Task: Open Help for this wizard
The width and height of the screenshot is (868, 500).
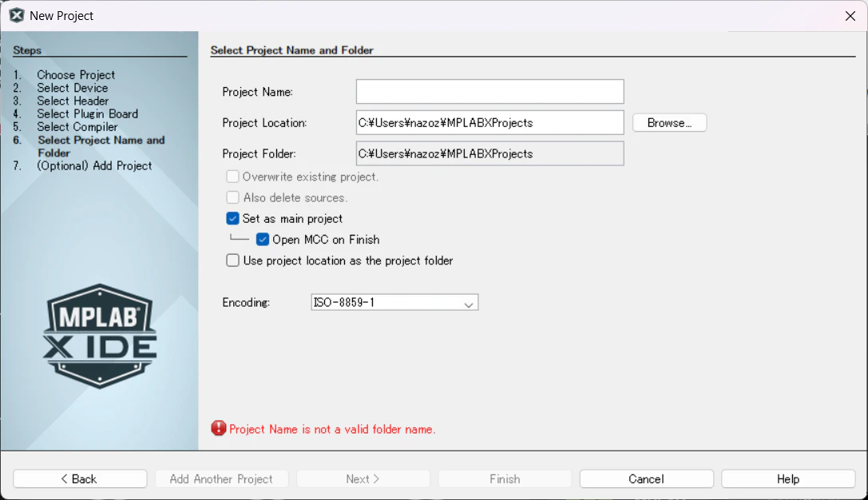Action: (x=788, y=479)
